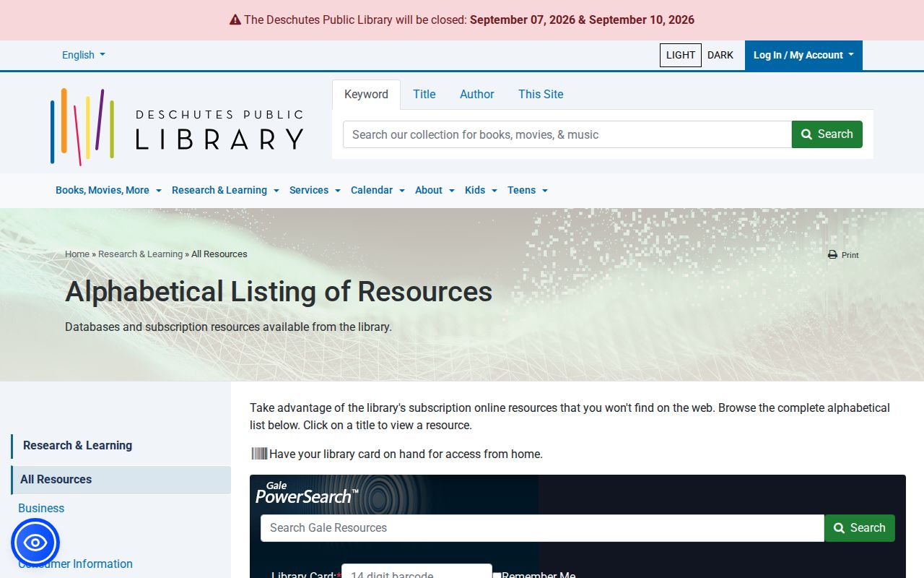Expand the Research & Learning nav menu

click(x=225, y=190)
